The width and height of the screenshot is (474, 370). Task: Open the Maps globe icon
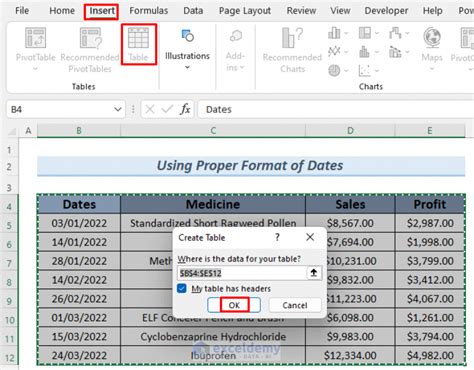[x=432, y=38]
